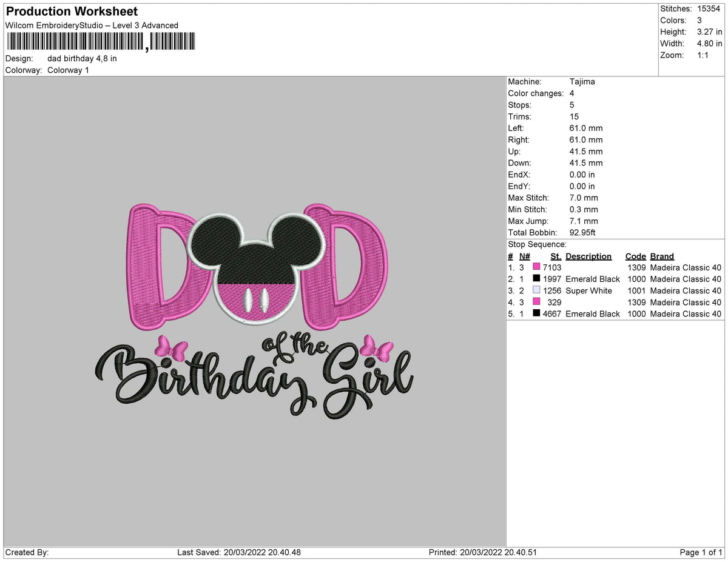
Task: Click the Stops value 5
Action: 572,105
